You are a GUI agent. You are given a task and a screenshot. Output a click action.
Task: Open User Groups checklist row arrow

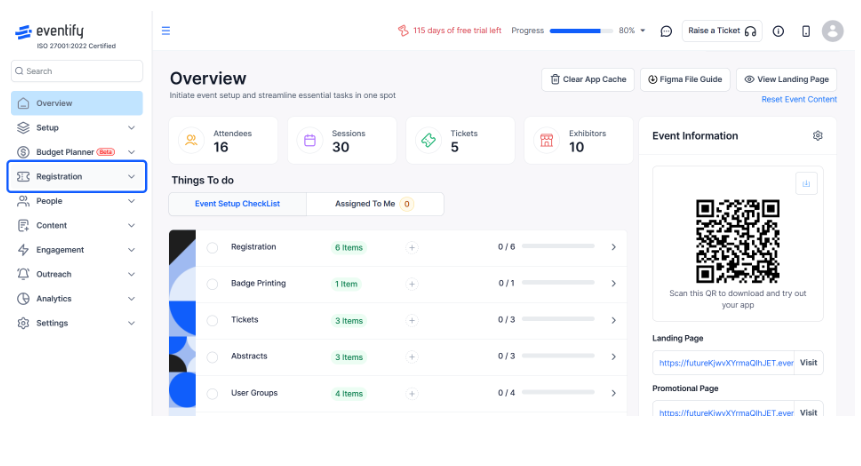(613, 393)
